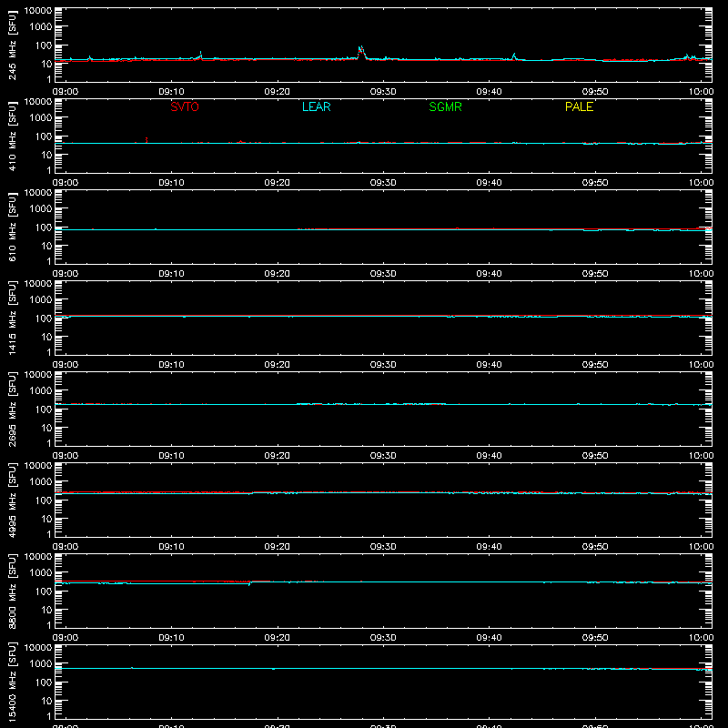Click the 8800 MHz cyan step near 09:18
Image resolution: width=728 pixels, height=728 pixels.
[249, 583]
